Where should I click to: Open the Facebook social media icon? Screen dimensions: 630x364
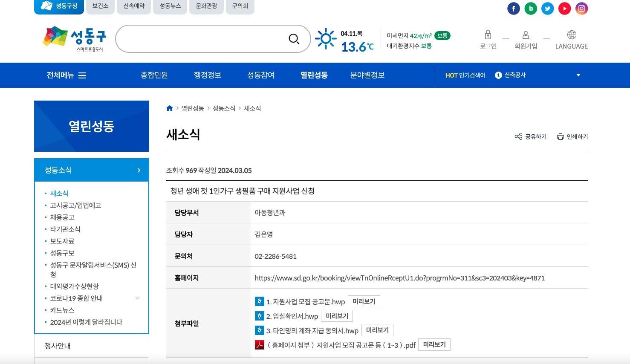pyautogui.click(x=513, y=8)
